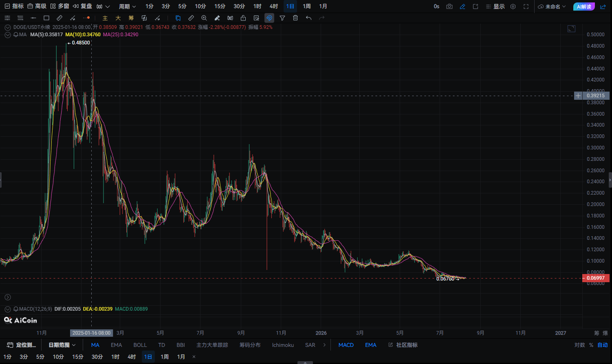Viewport: 612px width, 364px height.
Task: Toggle the drawing pencil mode
Action: point(462,7)
